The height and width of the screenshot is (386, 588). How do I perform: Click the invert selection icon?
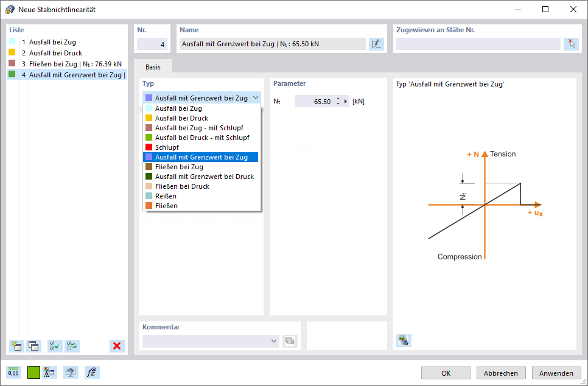coord(72,346)
